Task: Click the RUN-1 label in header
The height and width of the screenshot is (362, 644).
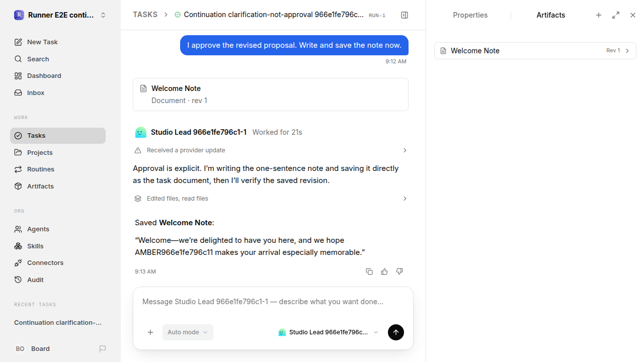Action: click(x=377, y=16)
